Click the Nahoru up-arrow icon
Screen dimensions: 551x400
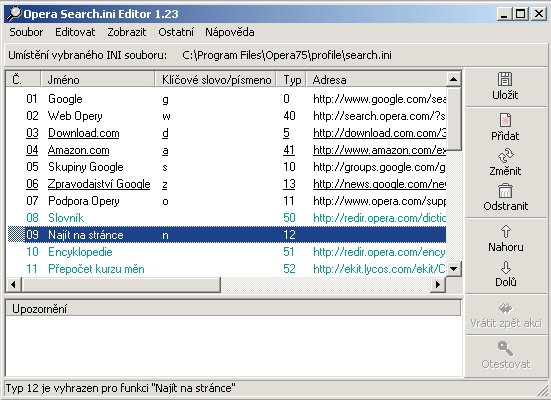[x=506, y=232]
